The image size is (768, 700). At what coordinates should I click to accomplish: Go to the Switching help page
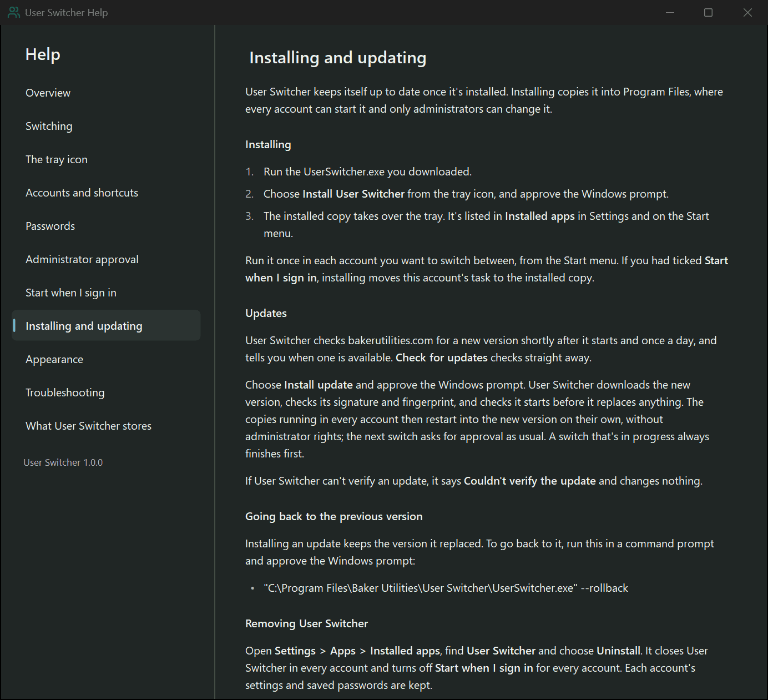(x=106, y=126)
